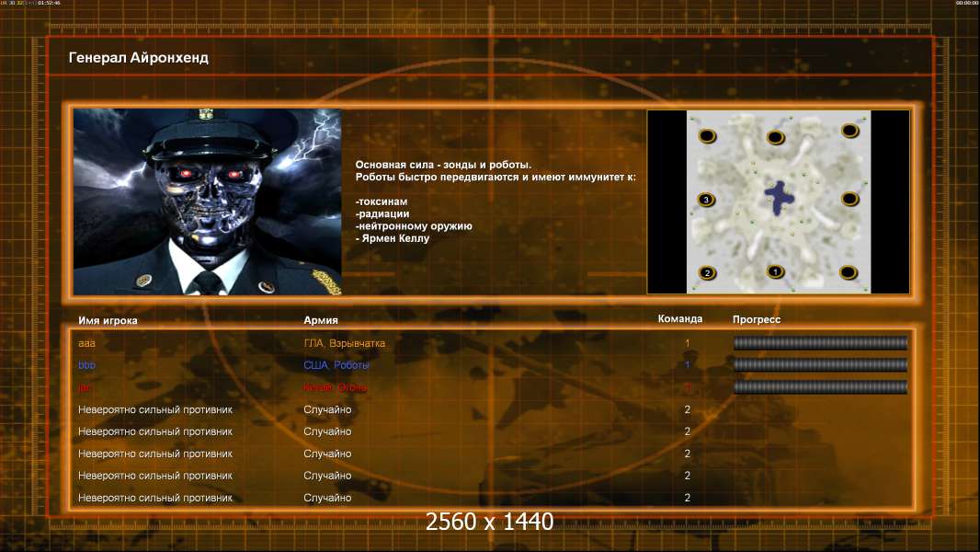The height and width of the screenshot is (552, 980).
Task: Click the Прогресс column header
Action: coord(757,319)
